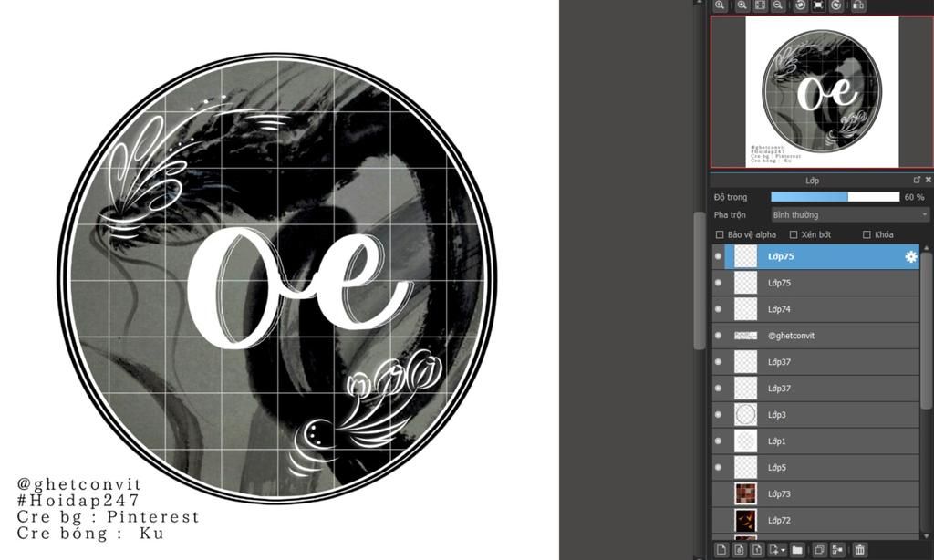Select the layer named Lớp3
The height and width of the screenshot is (560, 934).
coord(776,415)
